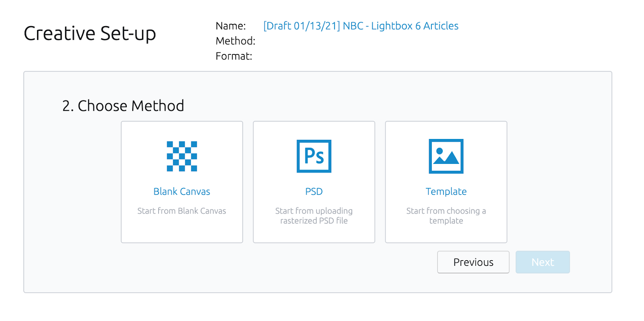Continue with the Next button
644x321 pixels.
pyautogui.click(x=543, y=262)
